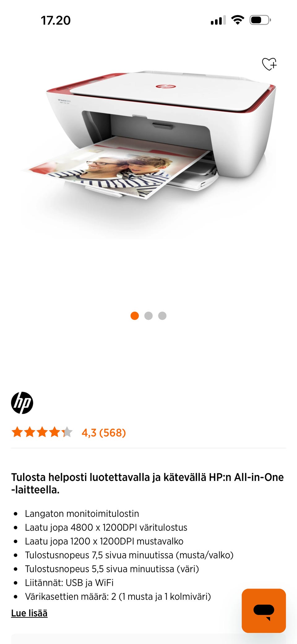The image size is (297, 644).
Task: Select the first orange carousel dot
Action: point(135,316)
